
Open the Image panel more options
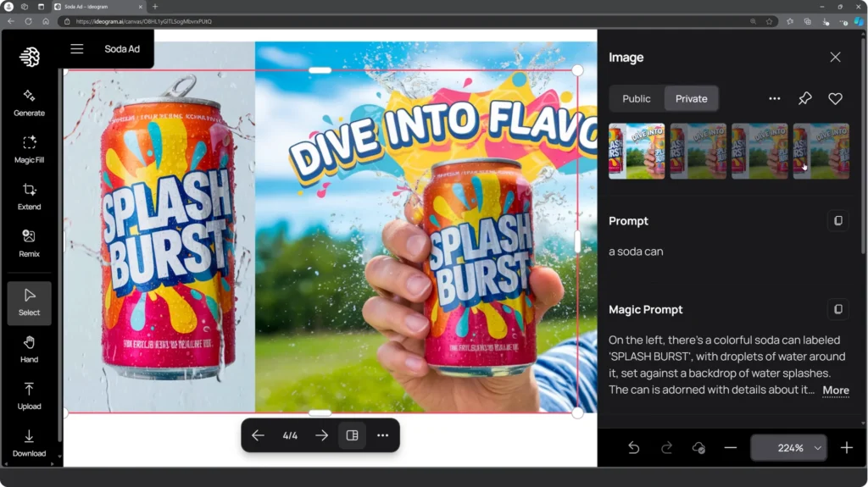[x=775, y=98]
